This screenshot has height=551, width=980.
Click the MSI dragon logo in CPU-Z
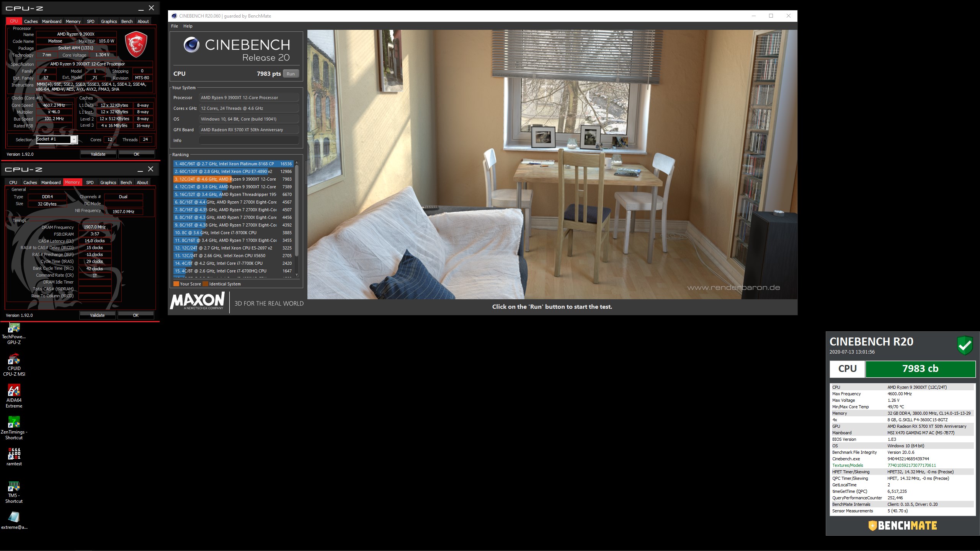[x=136, y=45]
